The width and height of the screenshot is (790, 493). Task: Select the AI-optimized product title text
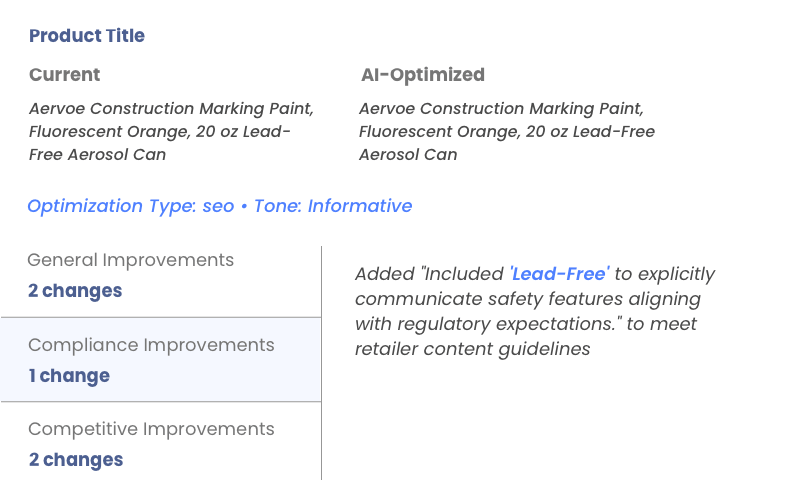(x=506, y=131)
